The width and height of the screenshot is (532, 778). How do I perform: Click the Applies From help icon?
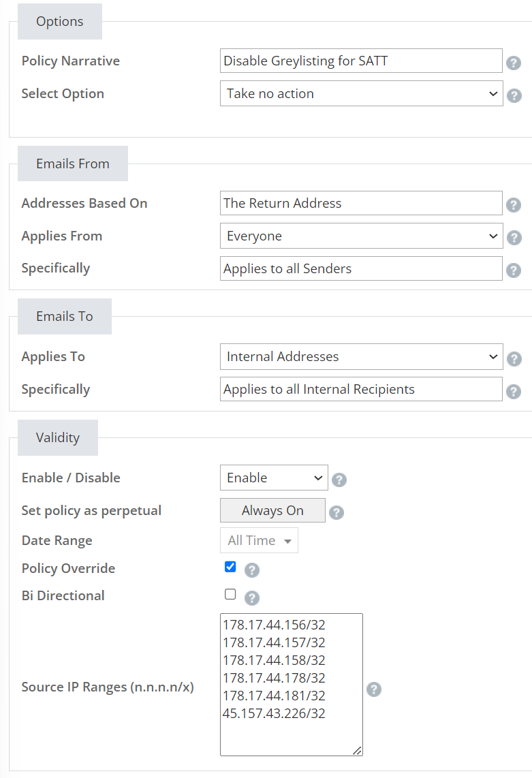coord(514,238)
